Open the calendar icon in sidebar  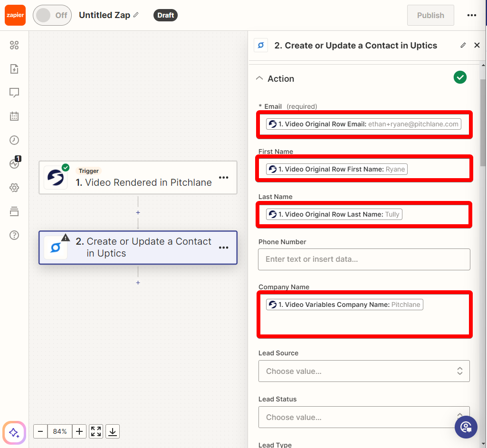tap(14, 116)
